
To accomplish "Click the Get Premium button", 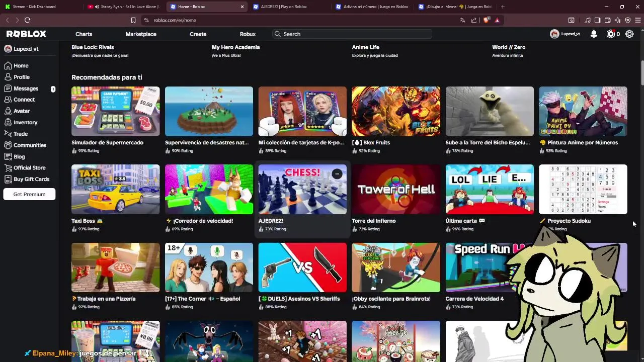I will coord(29,194).
